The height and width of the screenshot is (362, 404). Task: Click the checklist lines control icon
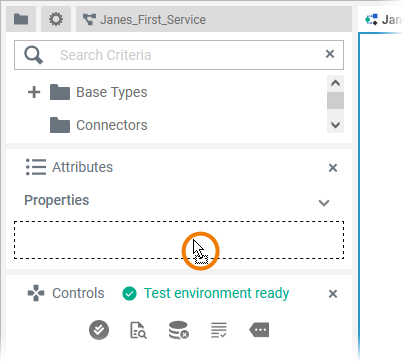coord(219,330)
